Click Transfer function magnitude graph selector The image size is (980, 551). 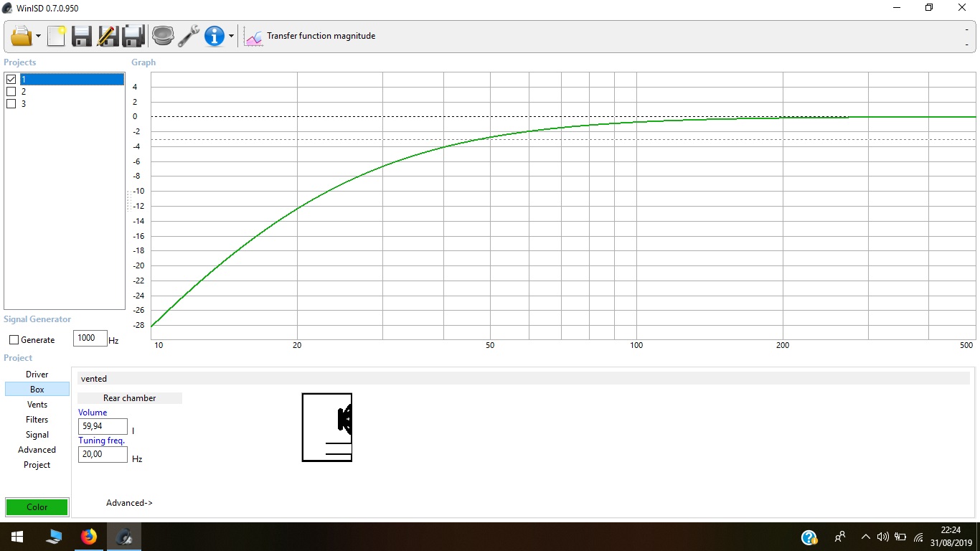pyautogui.click(x=321, y=36)
